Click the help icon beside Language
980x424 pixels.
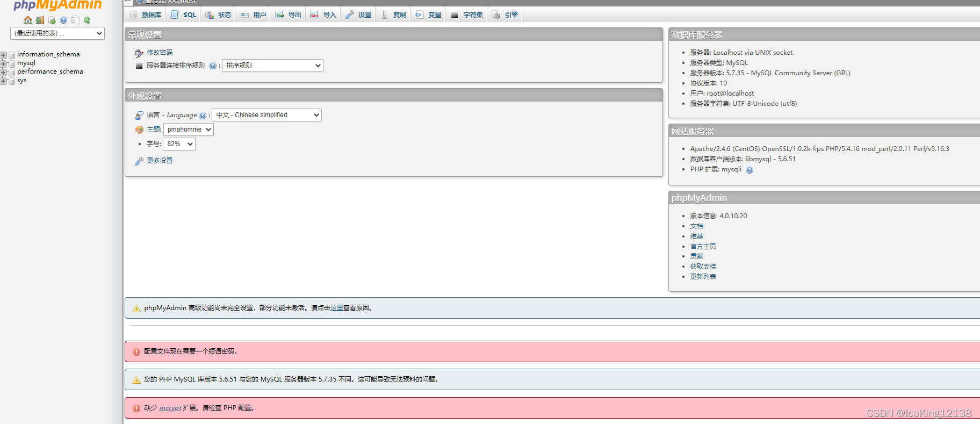(x=203, y=116)
